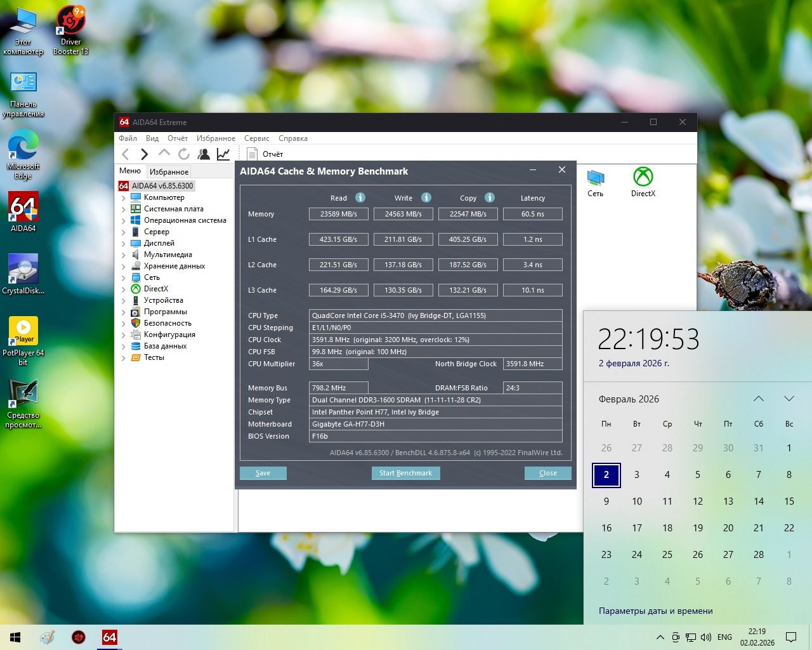Open CrystalDisk desktop shortcut
812x650 pixels.
point(23,274)
